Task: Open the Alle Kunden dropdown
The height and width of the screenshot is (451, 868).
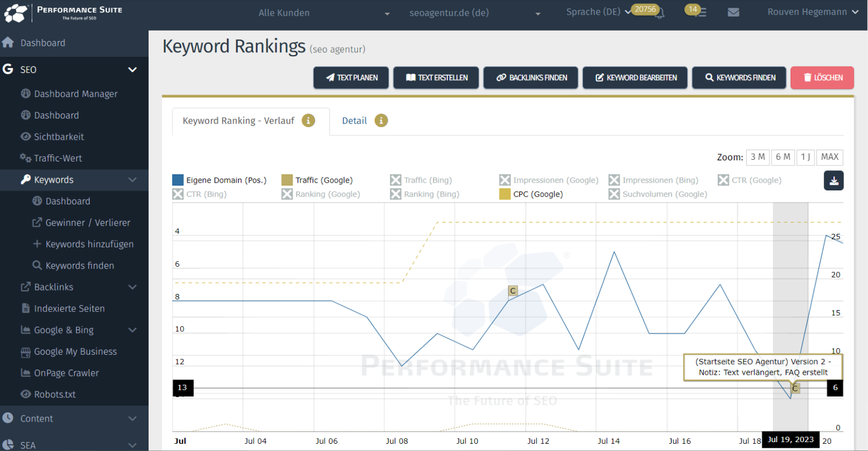Action: pyautogui.click(x=324, y=13)
